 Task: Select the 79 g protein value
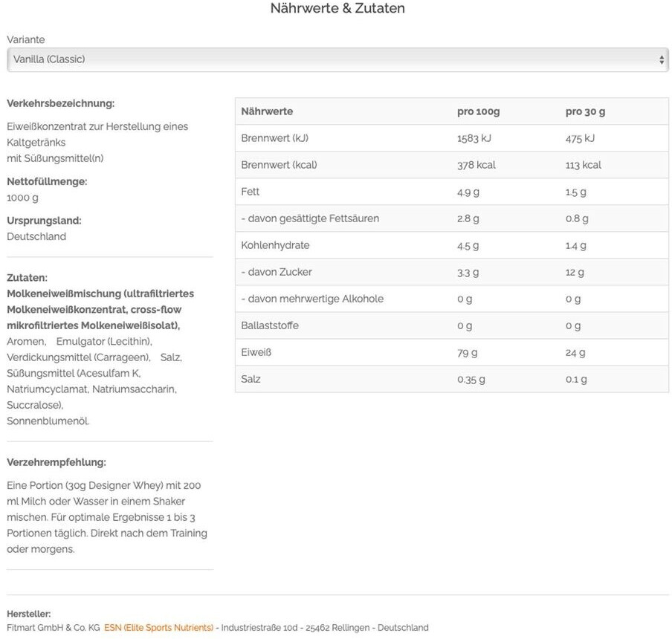[x=467, y=352]
